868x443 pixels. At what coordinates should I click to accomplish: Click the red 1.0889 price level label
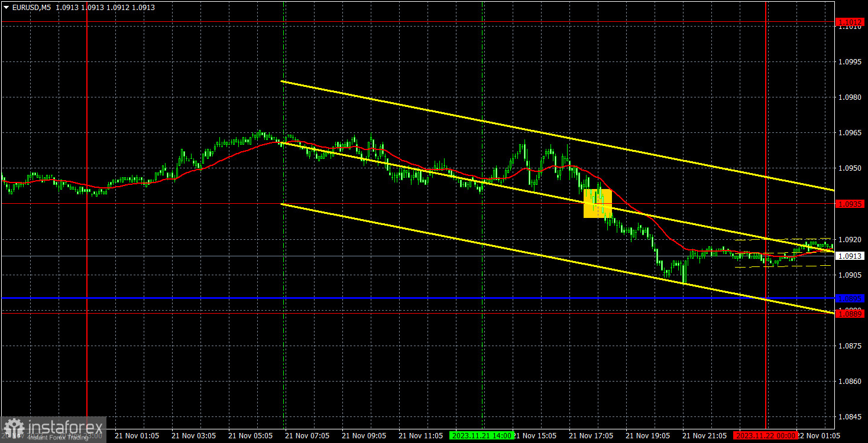[x=850, y=314]
